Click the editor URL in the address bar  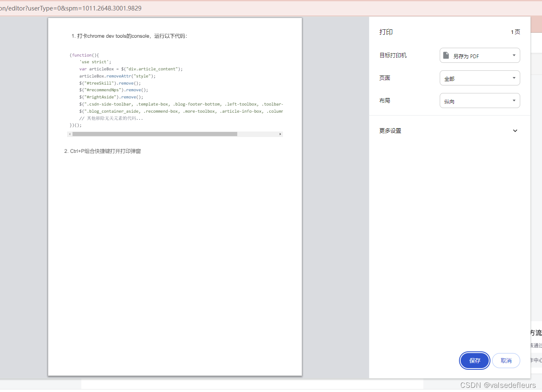[71, 8]
